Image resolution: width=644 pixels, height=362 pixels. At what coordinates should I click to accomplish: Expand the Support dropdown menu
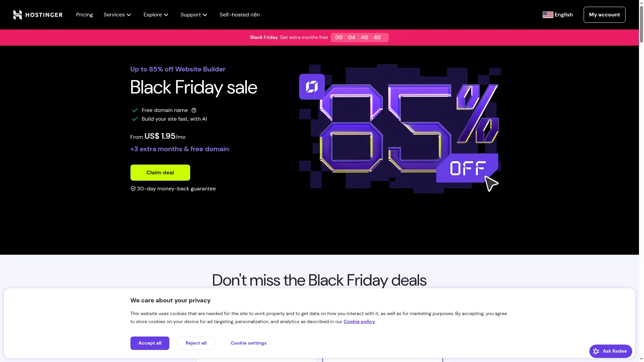(x=194, y=15)
